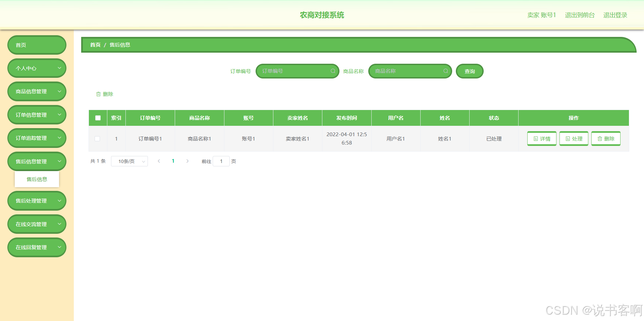Click the 订单编号 column header
The height and width of the screenshot is (321, 644).
(x=150, y=118)
